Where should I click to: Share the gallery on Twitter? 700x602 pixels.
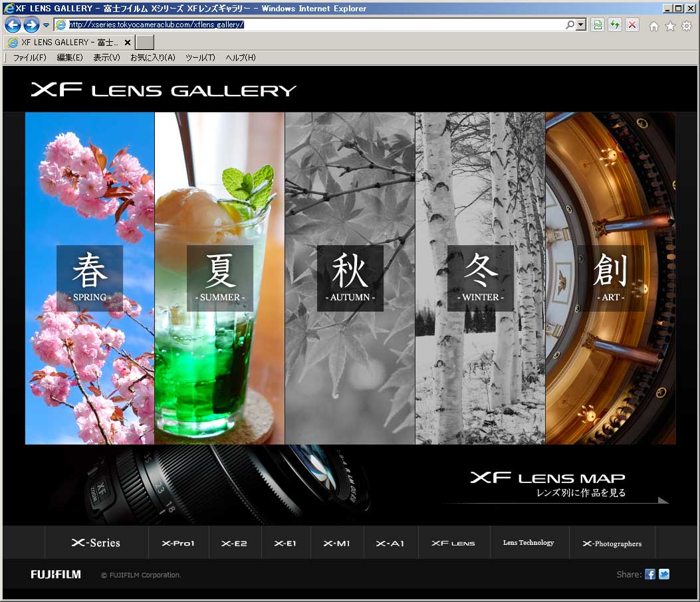(x=664, y=574)
